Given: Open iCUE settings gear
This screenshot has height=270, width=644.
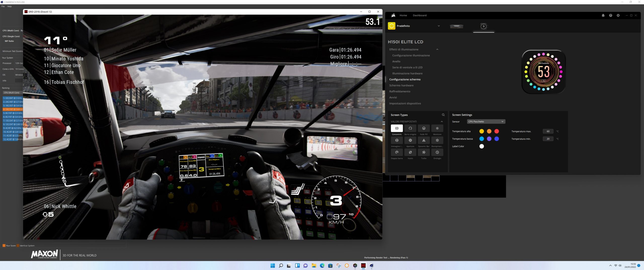Looking at the screenshot, I should point(618,15).
